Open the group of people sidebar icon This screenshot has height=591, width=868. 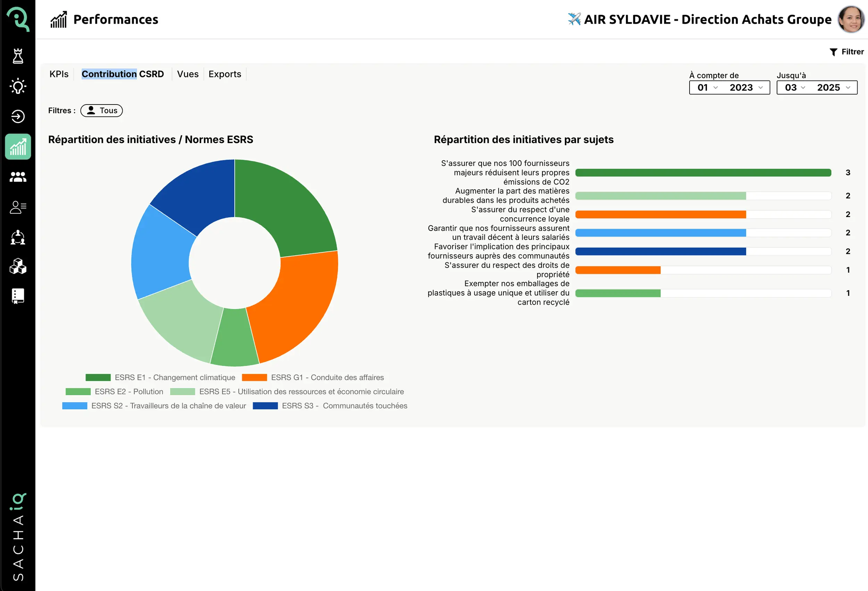[18, 177]
